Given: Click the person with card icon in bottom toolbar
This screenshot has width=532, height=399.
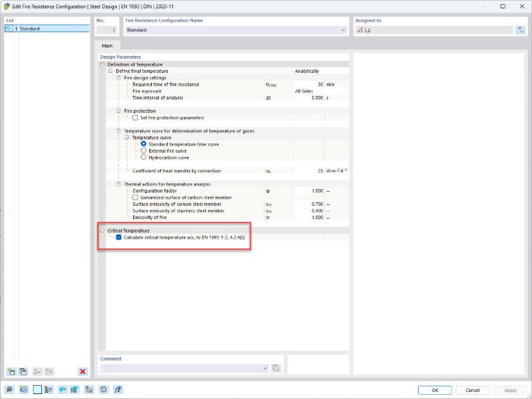Looking at the screenshot, I should pyautogui.click(x=48, y=389).
